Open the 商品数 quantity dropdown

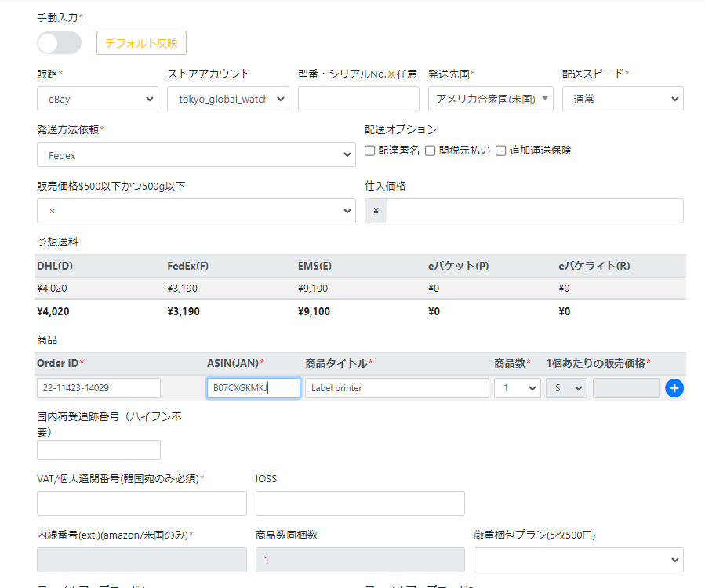coord(517,388)
